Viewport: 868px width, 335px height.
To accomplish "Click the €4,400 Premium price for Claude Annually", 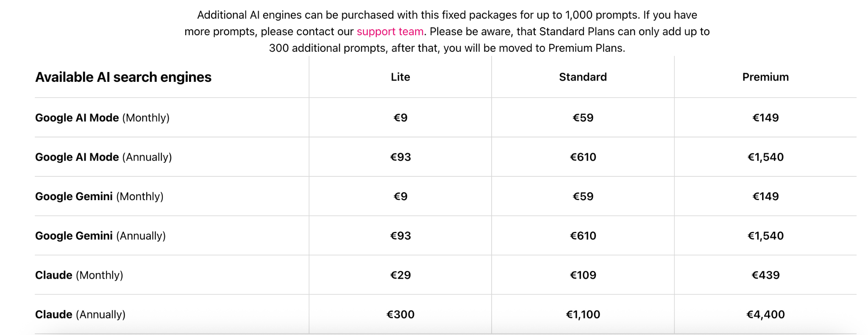I will [765, 315].
